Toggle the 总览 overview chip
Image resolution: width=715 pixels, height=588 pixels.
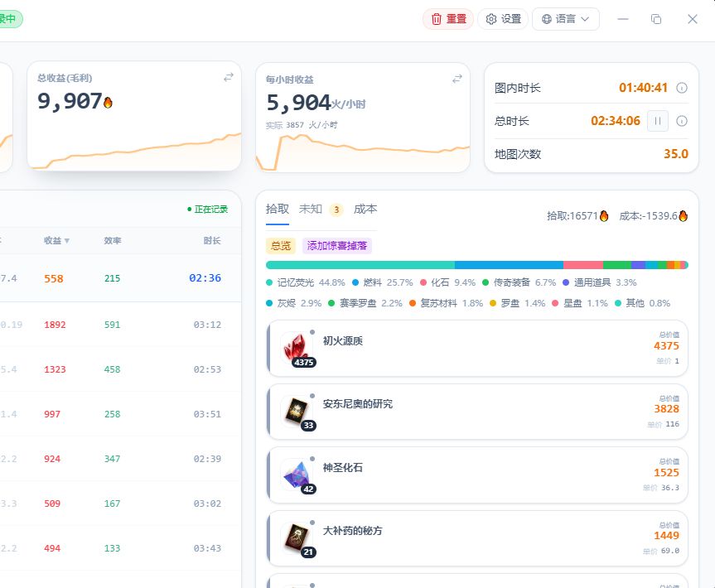280,246
